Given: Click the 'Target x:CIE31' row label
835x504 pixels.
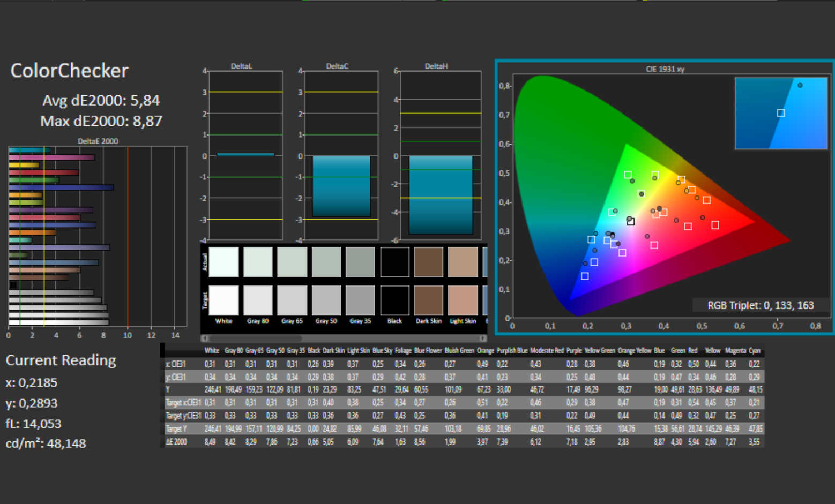Looking at the screenshot, I should [183, 403].
